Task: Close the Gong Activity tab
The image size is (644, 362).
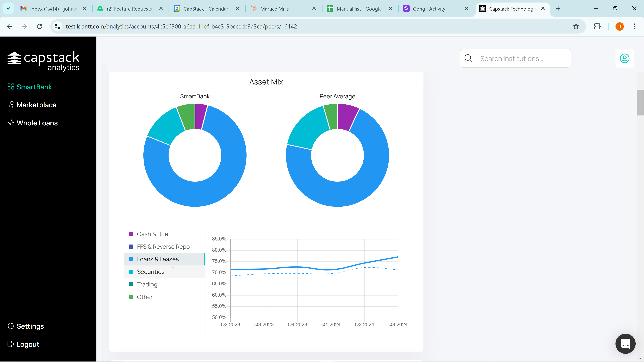Action: [467, 9]
